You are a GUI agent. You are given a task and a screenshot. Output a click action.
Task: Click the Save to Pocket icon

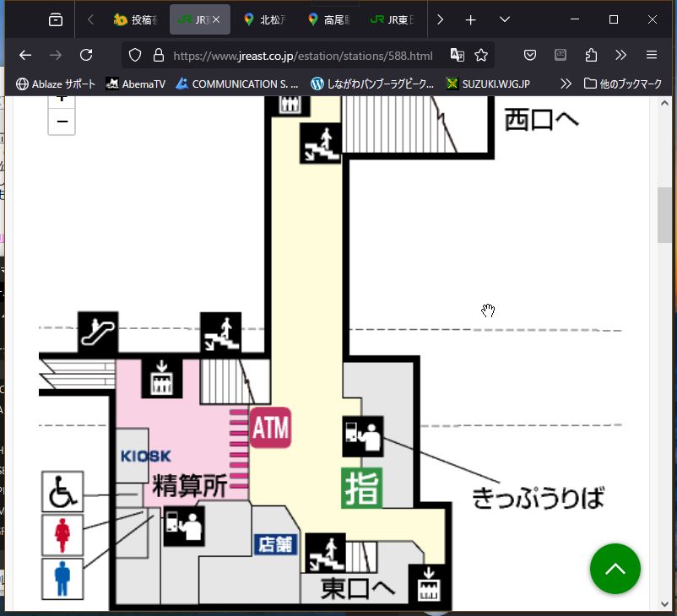tap(530, 55)
